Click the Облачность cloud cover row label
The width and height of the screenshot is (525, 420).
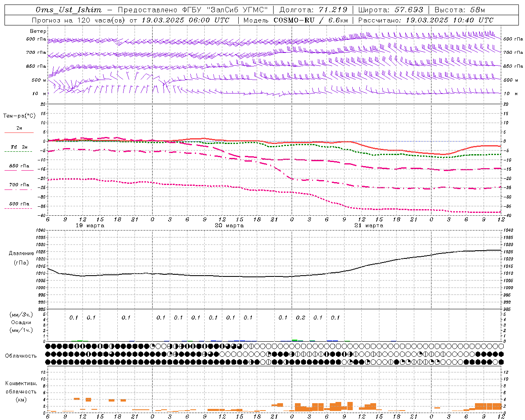[21, 356]
